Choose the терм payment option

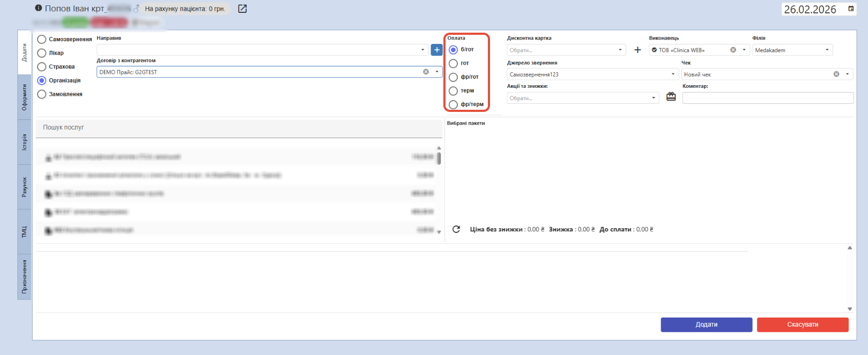click(x=454, y=90)
